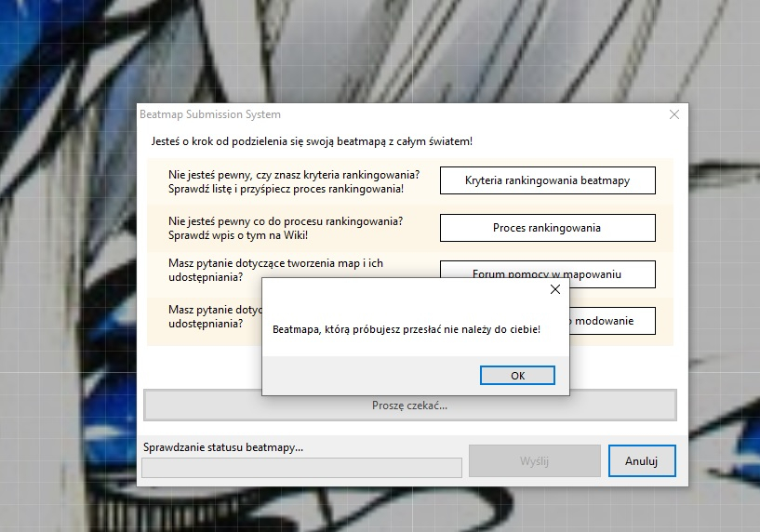Close the error popup with its X
Image resolution: width=760 pixels, height=532 pixels.
click(555, 289)
